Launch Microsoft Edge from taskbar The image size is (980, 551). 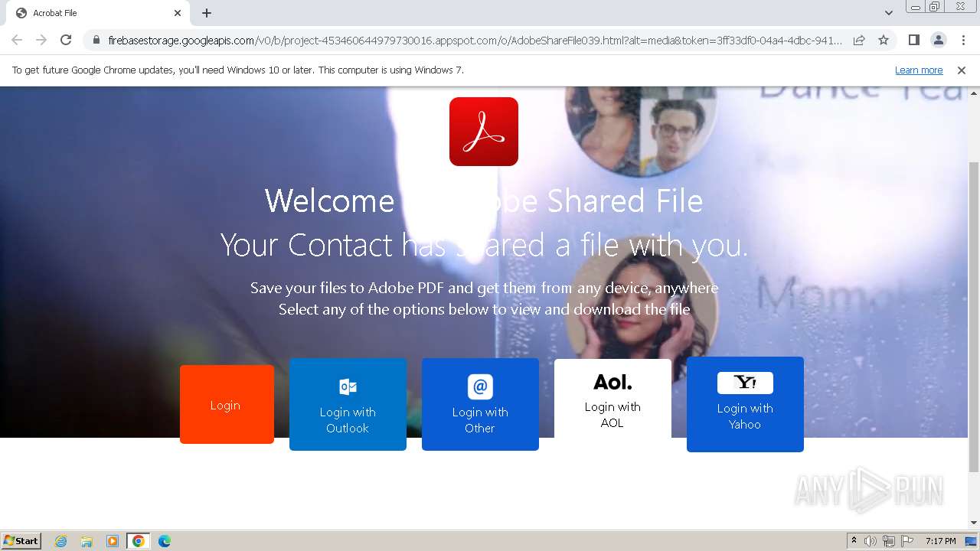pyautogui.click(x=165, y=541)
